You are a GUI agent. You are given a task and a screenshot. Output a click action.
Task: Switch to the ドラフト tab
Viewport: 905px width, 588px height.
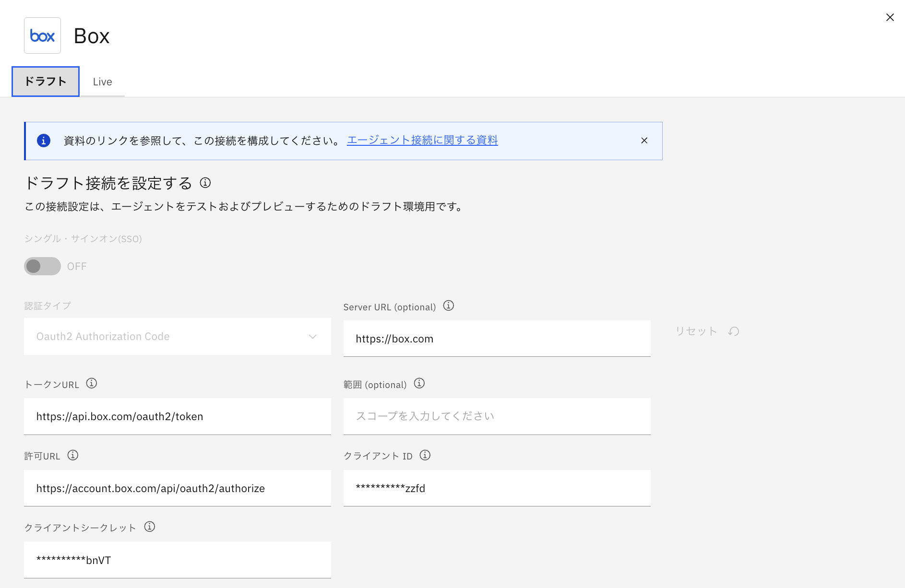pyautogui.click(x=46, y=82)
